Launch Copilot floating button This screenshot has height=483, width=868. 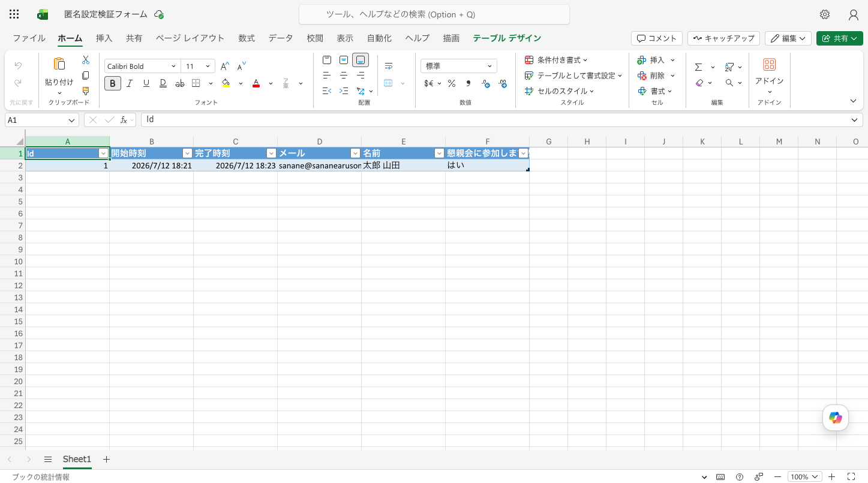tap(836, 418)
